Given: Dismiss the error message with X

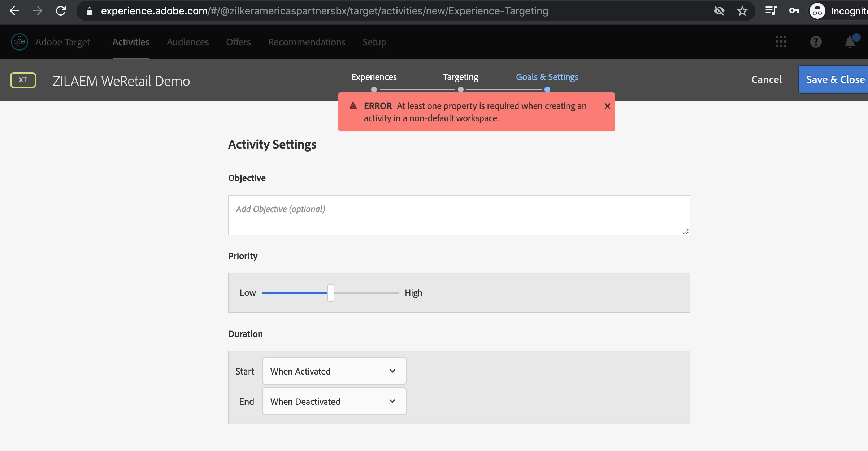Looking at the screenshot, I should click(607, 106).
